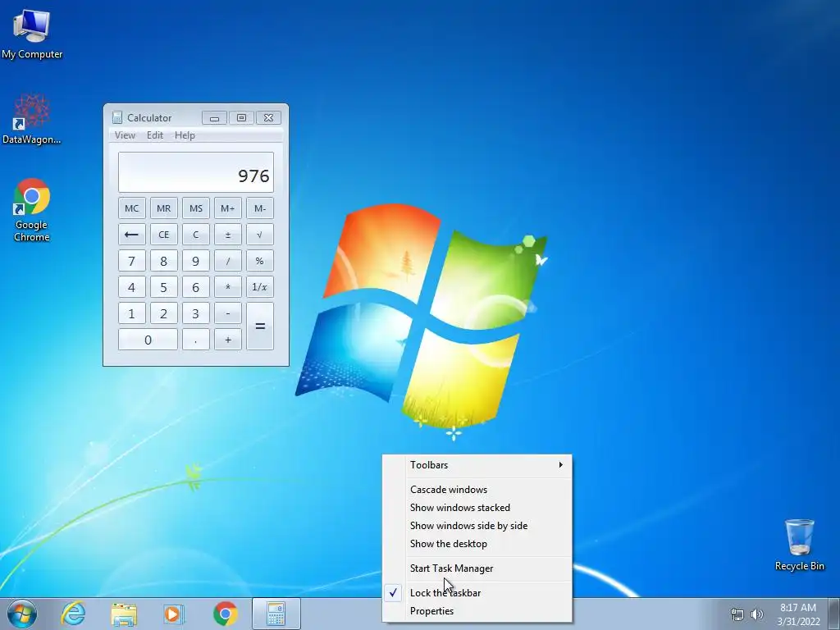Click the M+ button
The image size is (840, 630).
pyautogui.click(x=228, y=208)
